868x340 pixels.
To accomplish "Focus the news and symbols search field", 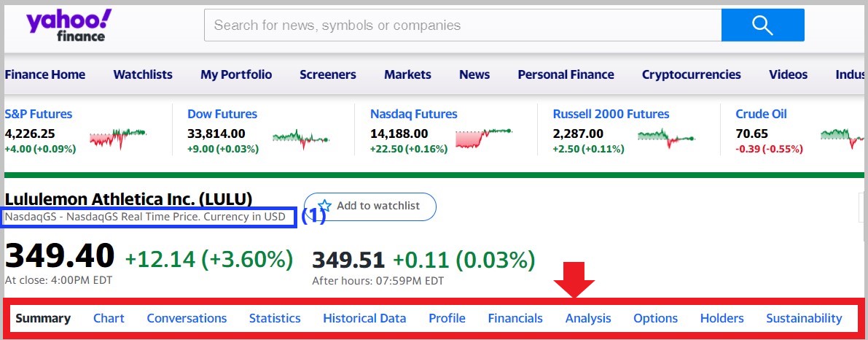I will tap(463, 26).
